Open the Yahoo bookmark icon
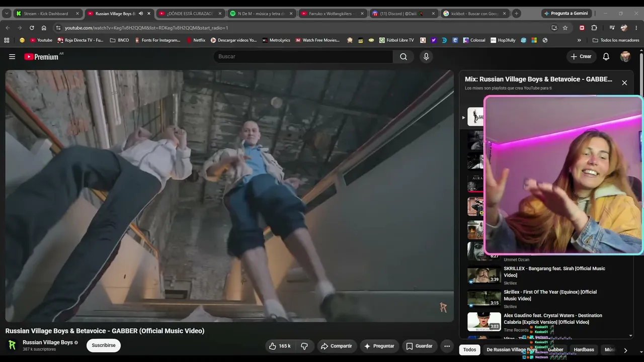 pos(434,40)
